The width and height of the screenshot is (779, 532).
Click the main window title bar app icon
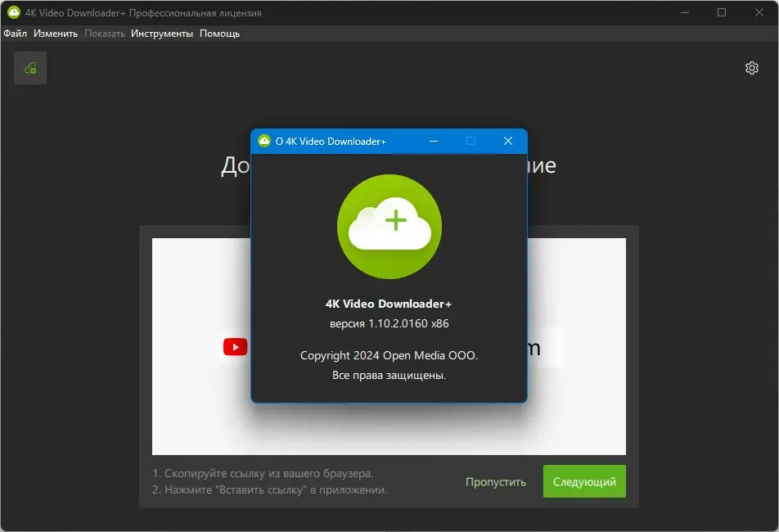coord(13,12)
